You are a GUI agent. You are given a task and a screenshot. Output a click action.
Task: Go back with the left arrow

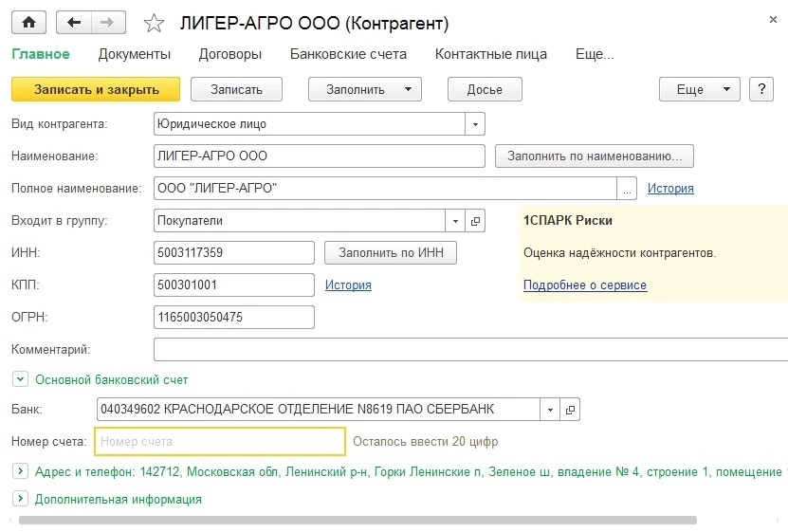click(74, 22)
